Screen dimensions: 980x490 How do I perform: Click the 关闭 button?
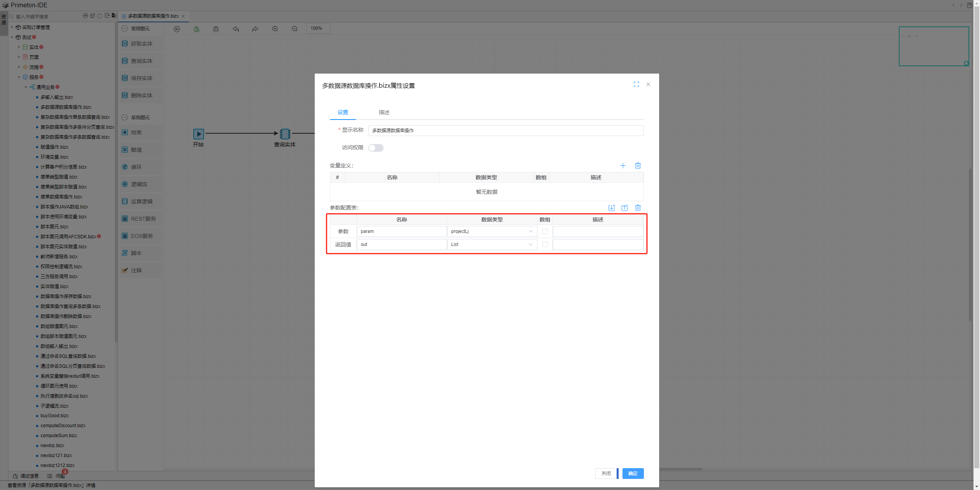(606, 474)
